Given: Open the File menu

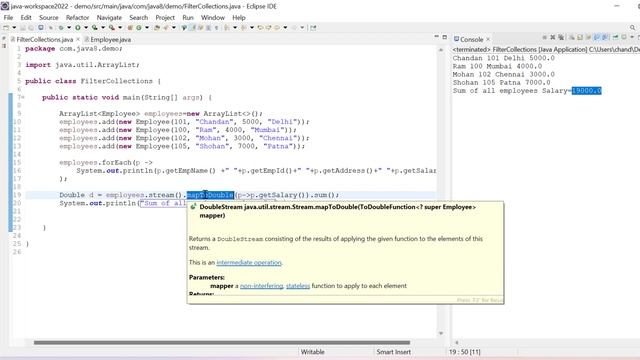Looking at the screenshot, I should pos(8,18).
